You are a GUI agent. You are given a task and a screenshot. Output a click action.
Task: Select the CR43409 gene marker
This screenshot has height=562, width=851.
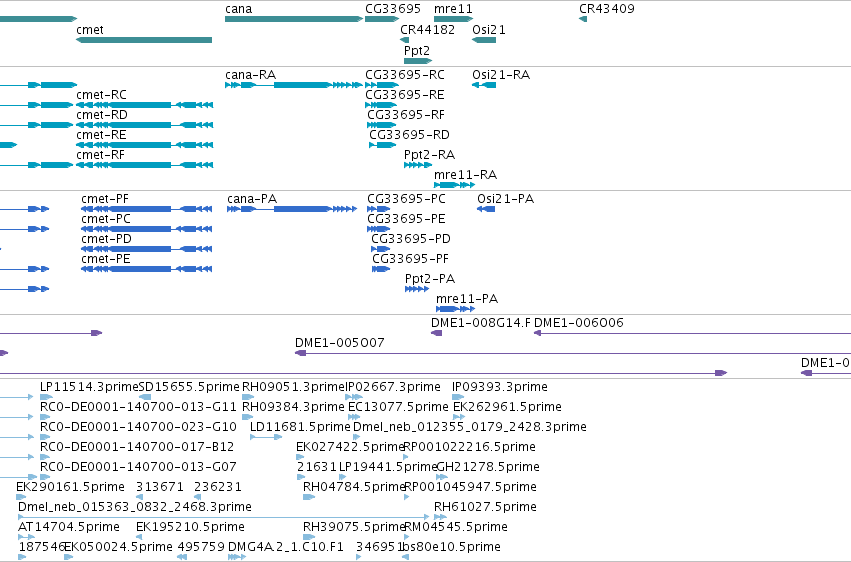point(583,19)
